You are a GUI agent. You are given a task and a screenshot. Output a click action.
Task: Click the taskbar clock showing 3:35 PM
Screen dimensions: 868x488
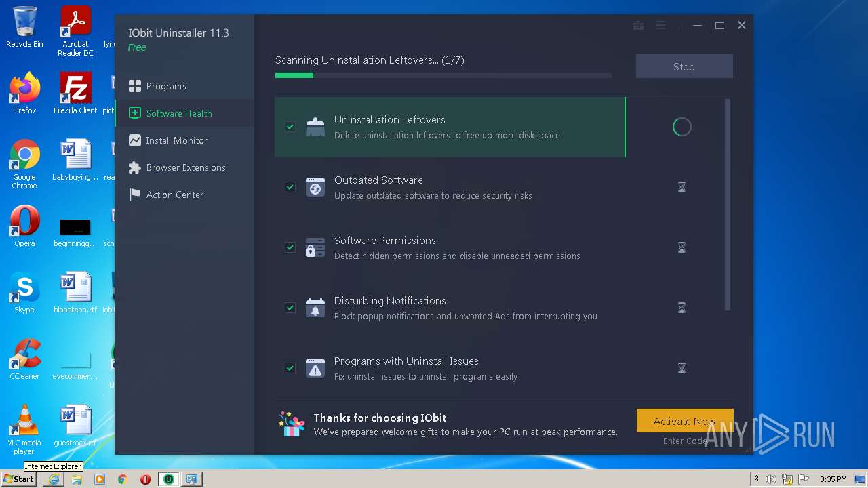coord(833,479)
